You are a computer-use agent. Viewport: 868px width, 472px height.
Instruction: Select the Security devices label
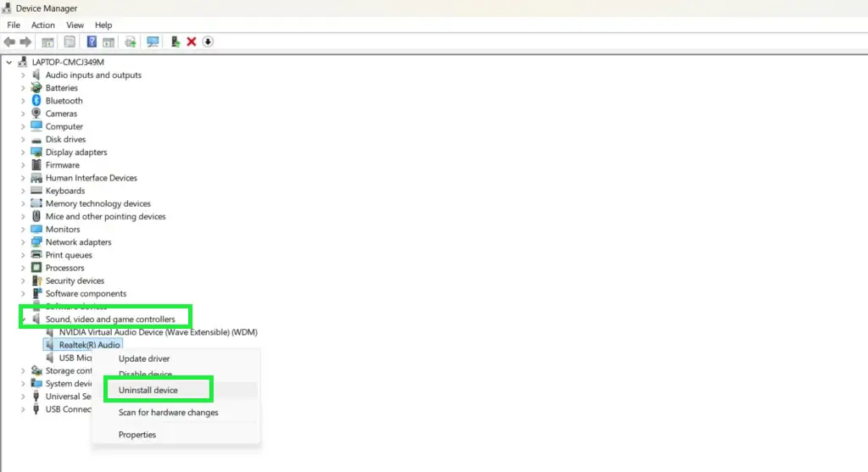pyautogui.click(x=75, y=280)
